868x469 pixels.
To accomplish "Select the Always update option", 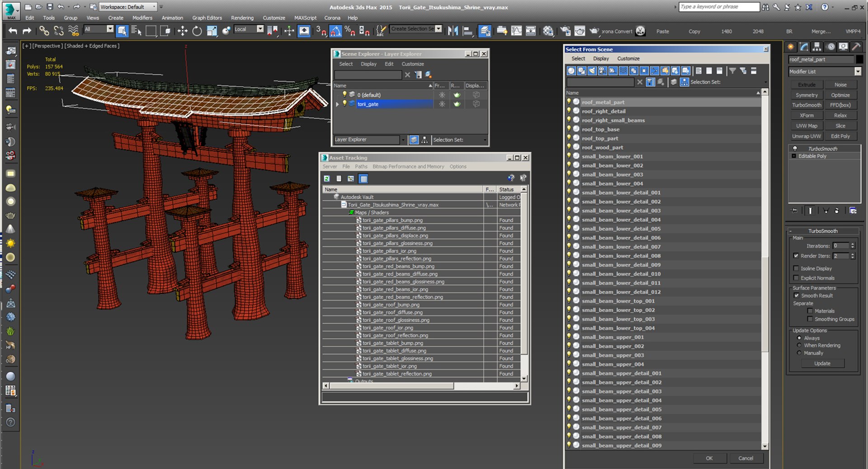I will (799, 338).
